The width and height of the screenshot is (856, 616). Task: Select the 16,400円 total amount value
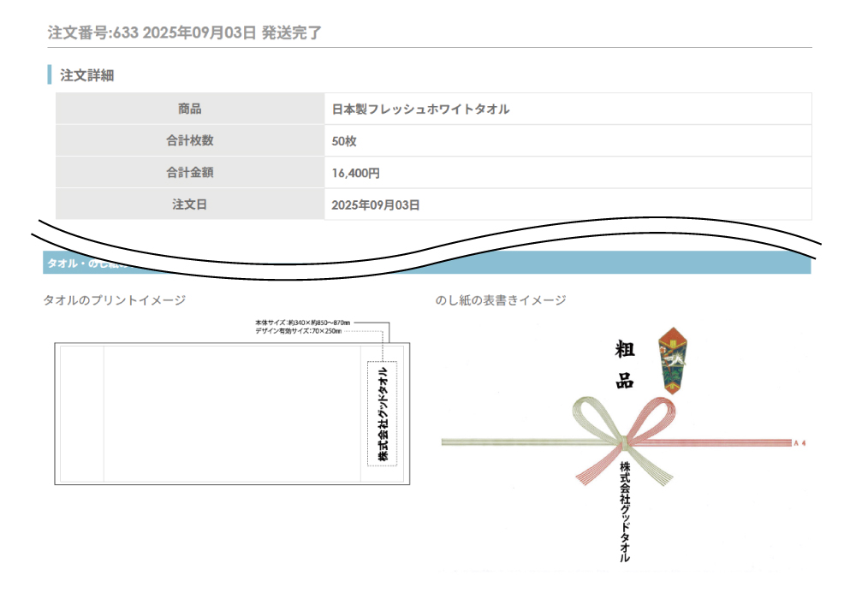pyautogui.click(x=355, y=173)
